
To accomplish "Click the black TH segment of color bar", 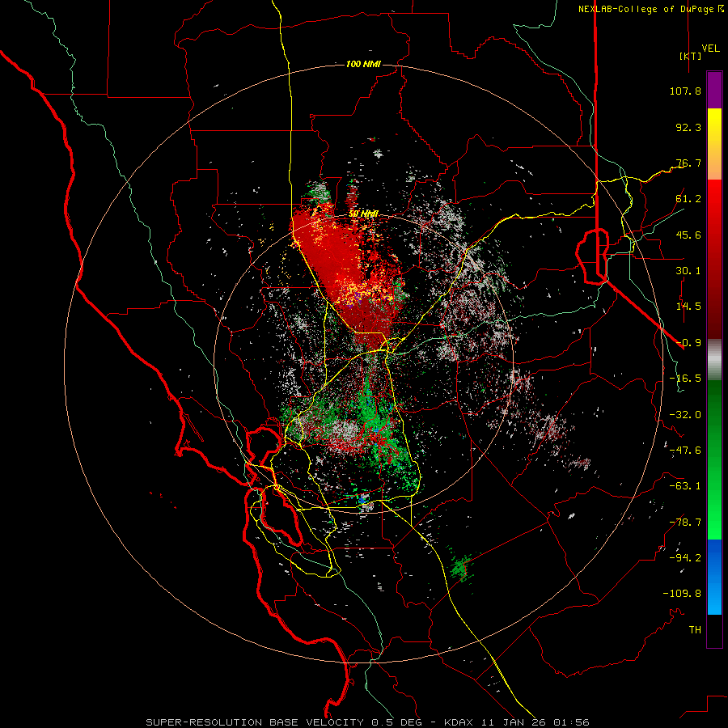I will 714,630.
